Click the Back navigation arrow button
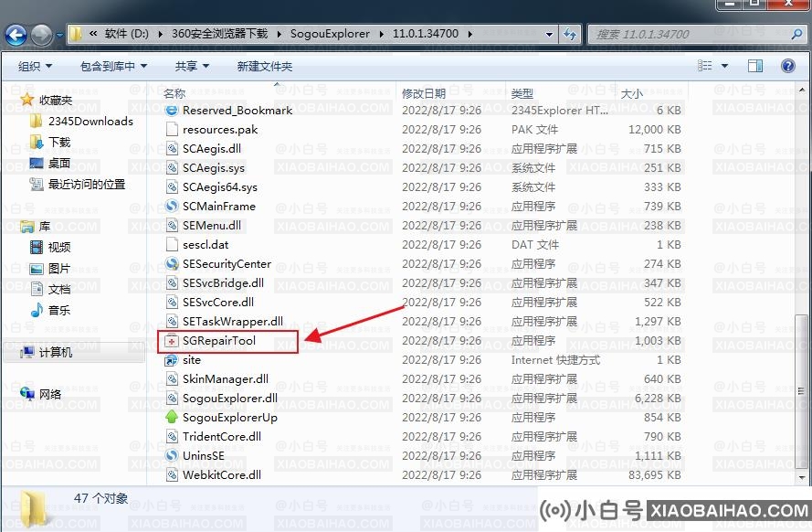Image resolution: width=812 pixels, height=532 pixels. pos(16,35)
